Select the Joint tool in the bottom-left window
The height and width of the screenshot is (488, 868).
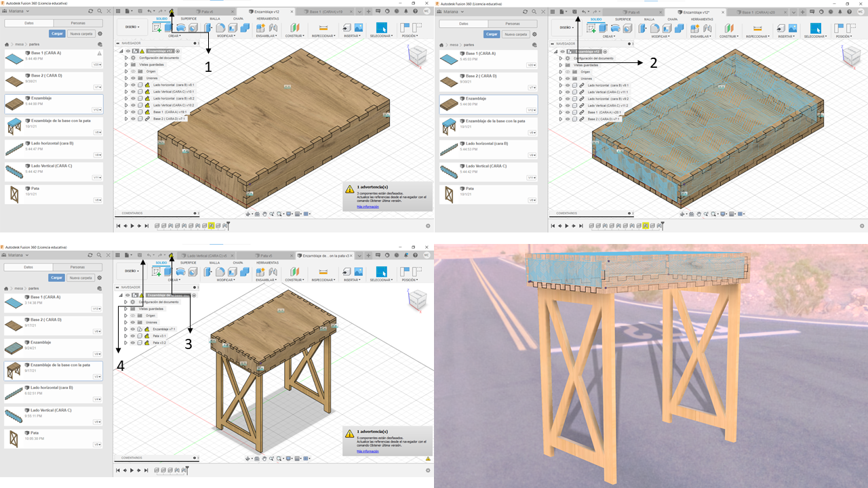click(273, 271)
